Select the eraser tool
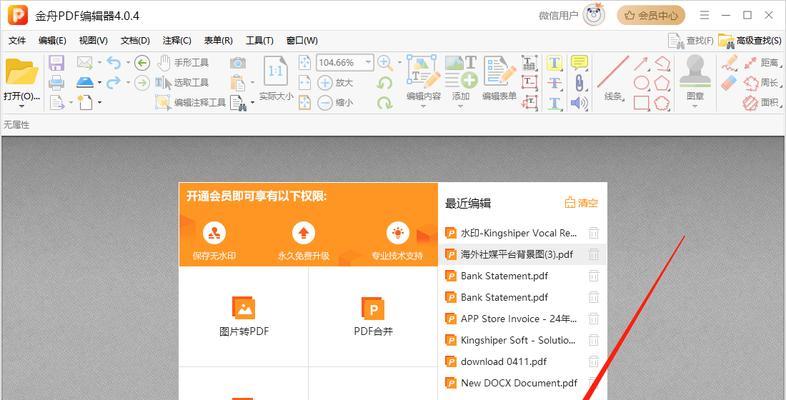Image resolution: width=786 pixels, height=400 pixels. [729, 83]
